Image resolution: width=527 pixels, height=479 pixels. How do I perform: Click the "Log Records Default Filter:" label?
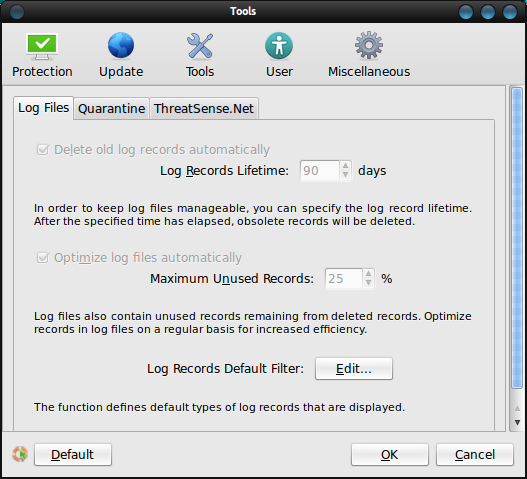click(x=225, y=369)
